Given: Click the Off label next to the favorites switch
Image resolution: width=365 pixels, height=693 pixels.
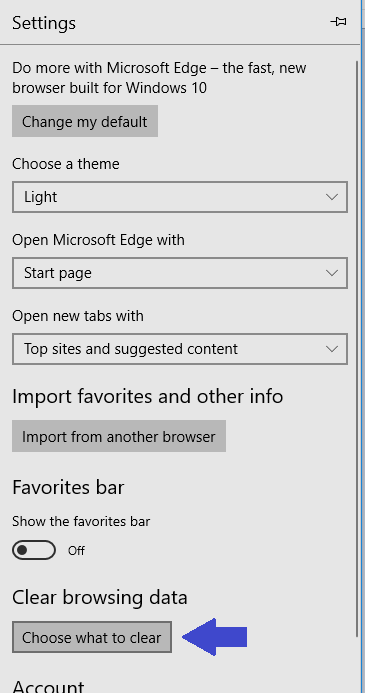Looking at the screenshot, I should tap(76, 551).
